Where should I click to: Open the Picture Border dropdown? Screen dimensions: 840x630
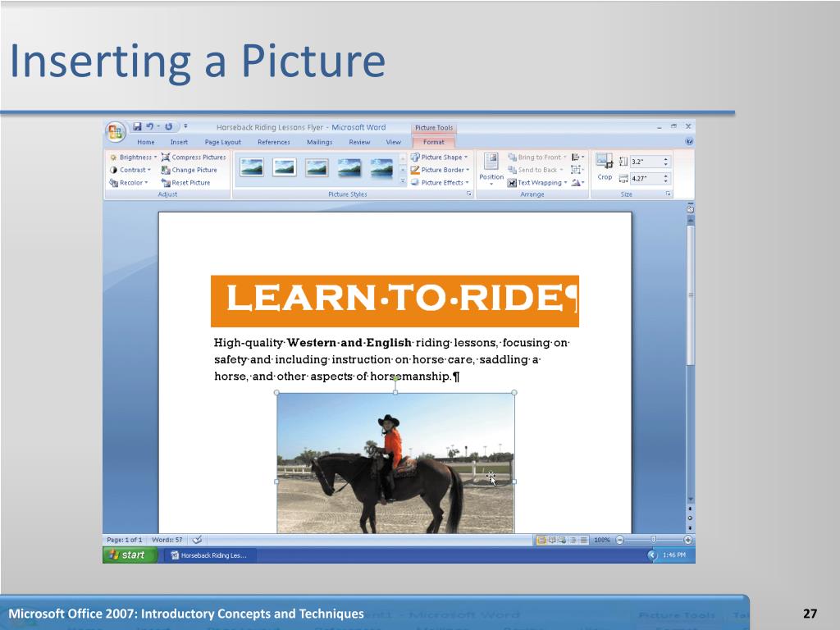pyautogui.click(x=440, y=170)
